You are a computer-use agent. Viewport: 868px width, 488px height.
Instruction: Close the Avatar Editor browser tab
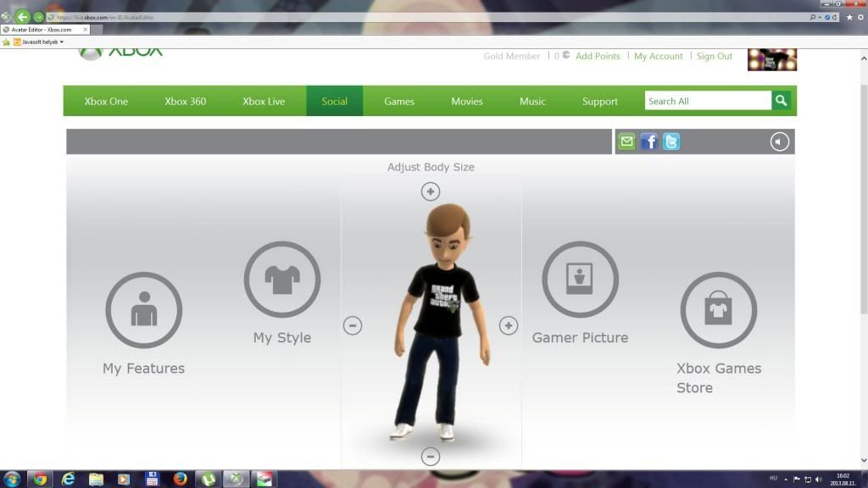click(86, 30)
